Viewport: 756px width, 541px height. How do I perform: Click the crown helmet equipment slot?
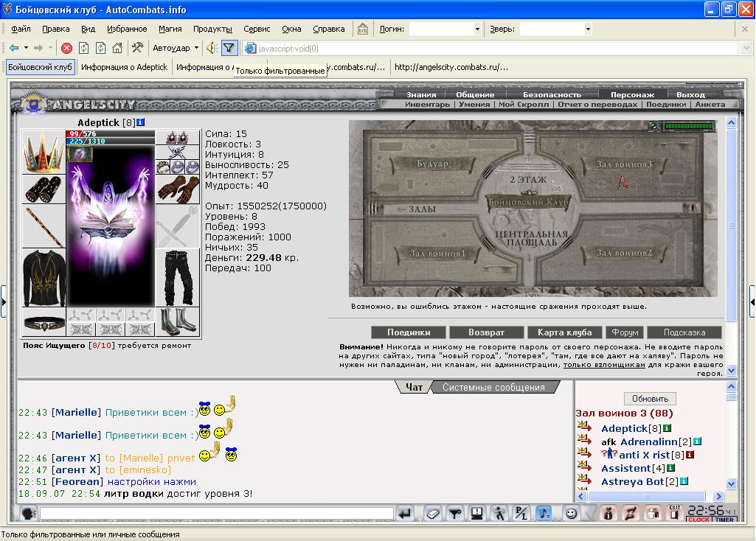44,153
